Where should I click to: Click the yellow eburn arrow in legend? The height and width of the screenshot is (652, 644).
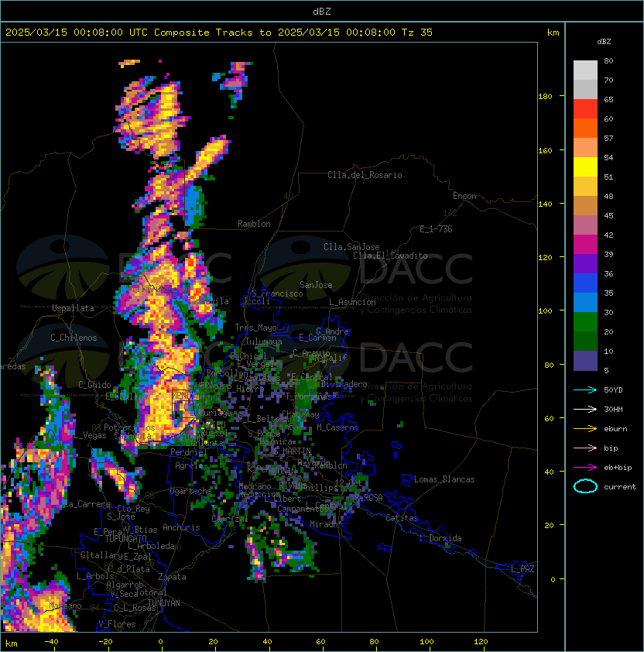[585, 429]
